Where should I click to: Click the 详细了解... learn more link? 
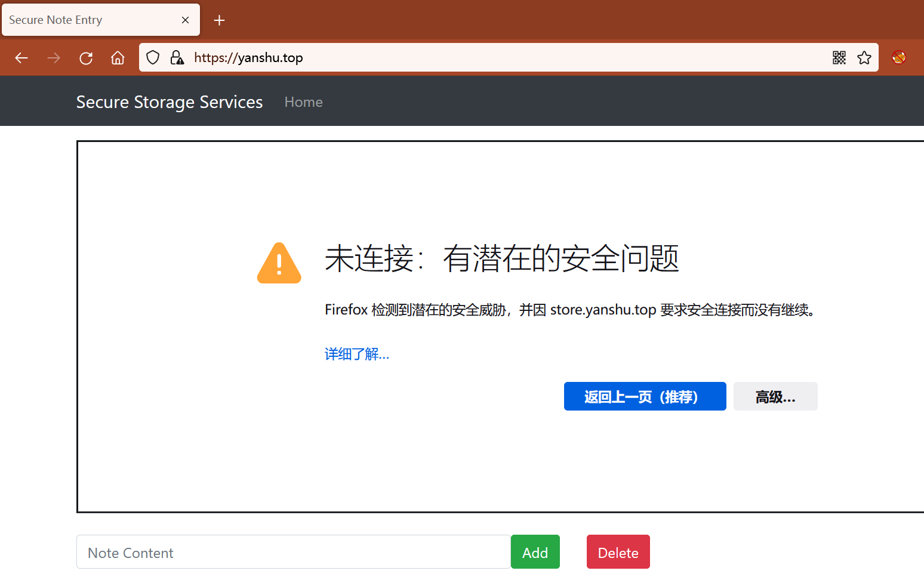click(357, 354)
